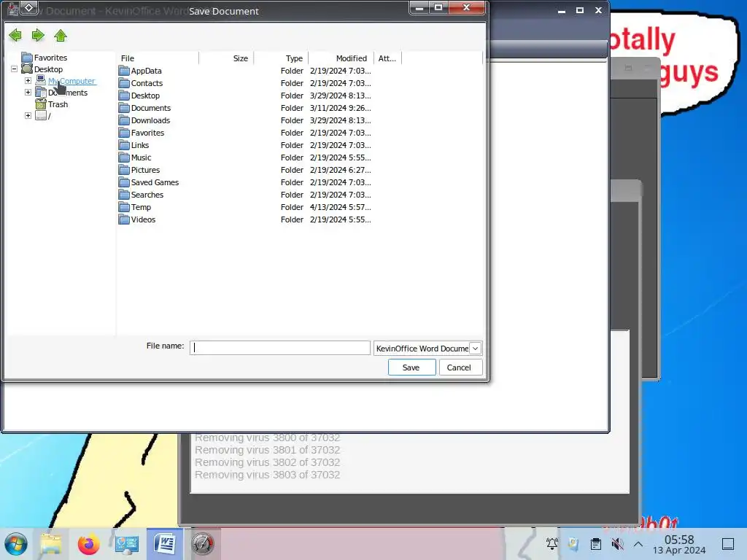The width and height of the screenshot is (747, 560).
Task: Open the file manager from taskbar
Action: (x=52, y=544)
